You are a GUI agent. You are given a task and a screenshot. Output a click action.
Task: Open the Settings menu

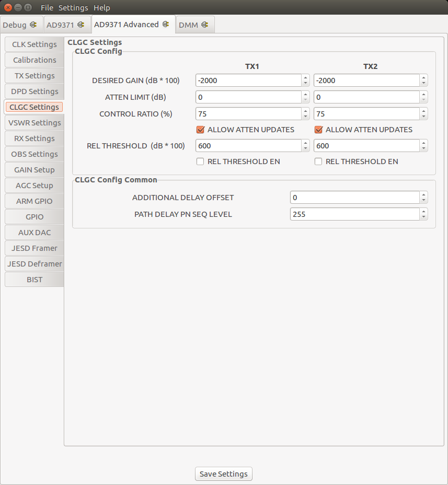73,7
